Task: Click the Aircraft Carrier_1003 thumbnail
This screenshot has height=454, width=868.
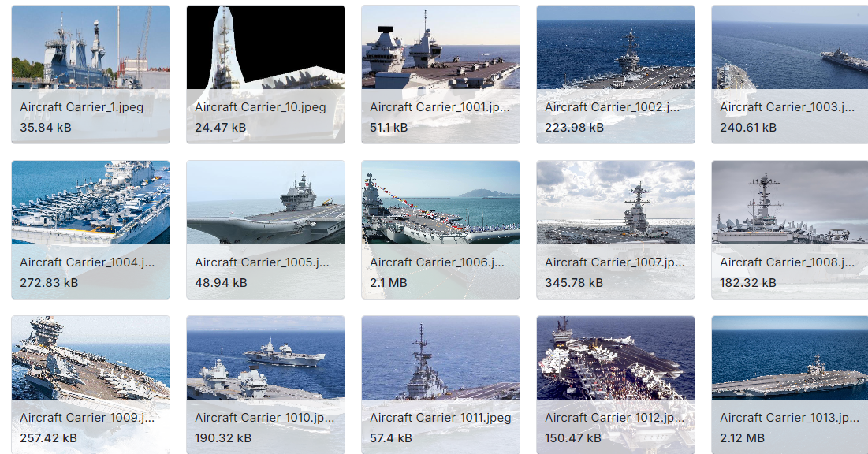Action: pos(790,75)
